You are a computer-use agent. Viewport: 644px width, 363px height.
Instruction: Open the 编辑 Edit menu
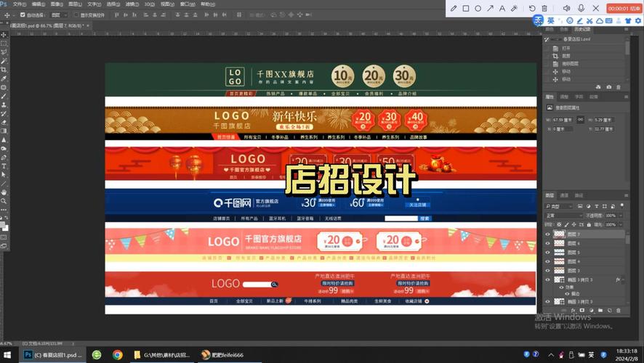39,4
